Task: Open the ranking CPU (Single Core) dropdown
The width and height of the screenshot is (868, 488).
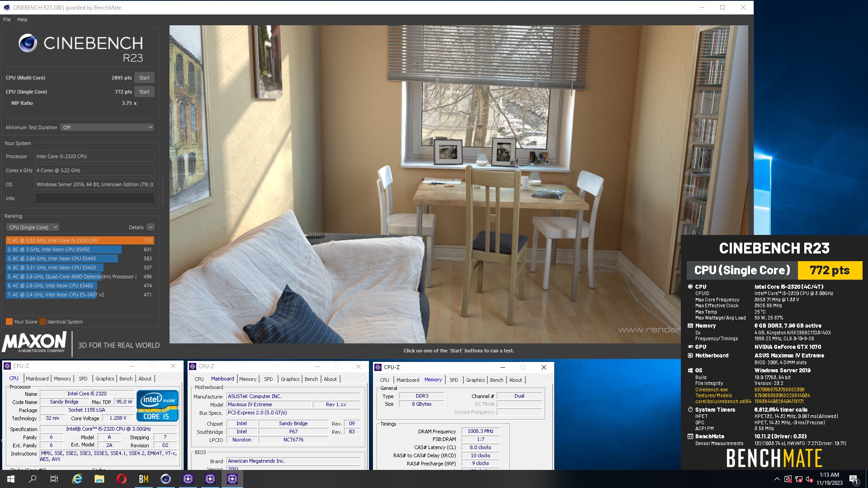Action: (33, 227)
